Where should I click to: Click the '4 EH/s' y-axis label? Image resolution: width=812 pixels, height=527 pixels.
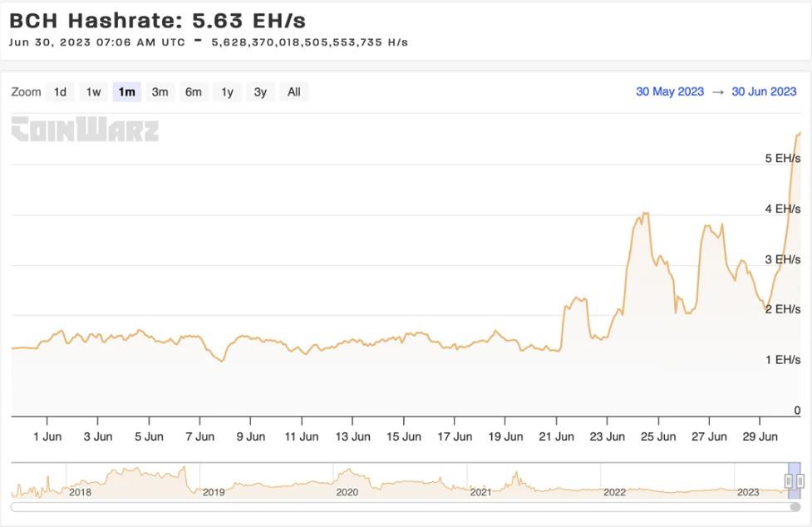click(782, 209)
